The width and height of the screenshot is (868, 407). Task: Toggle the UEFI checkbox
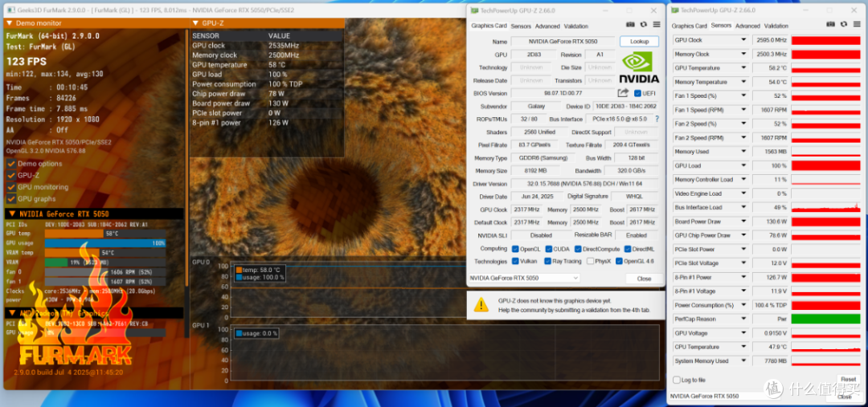pos(637,93)
